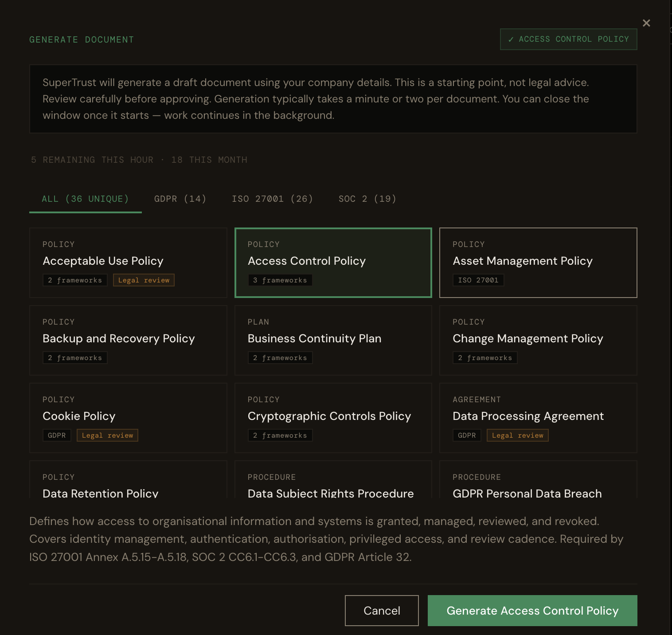This screenshot has width=672, height=635.
Task: Close the Generate Document dialog with X
Action: (646, 23)
